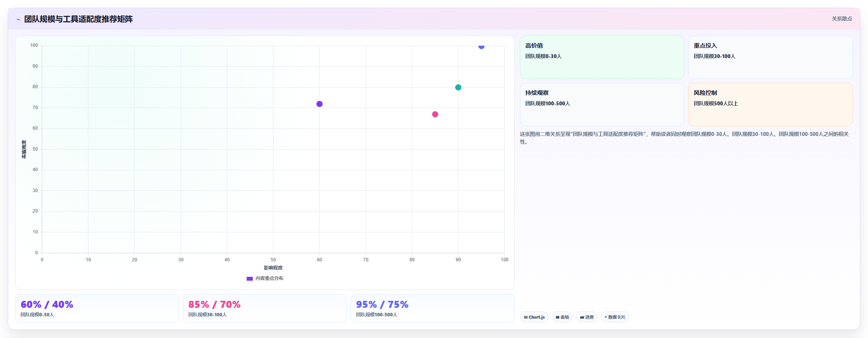Open the 持续观察 quadrant card
Viewport: 868px width, 338px height.
602,105
